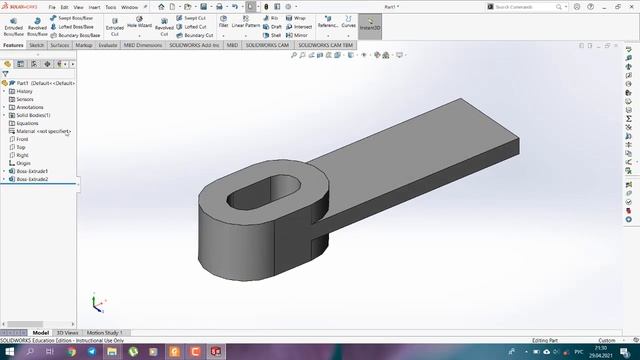Expand the Boss-Extrude1 feature
Viewport: 640px width, 360px height.
click(4, 171)
